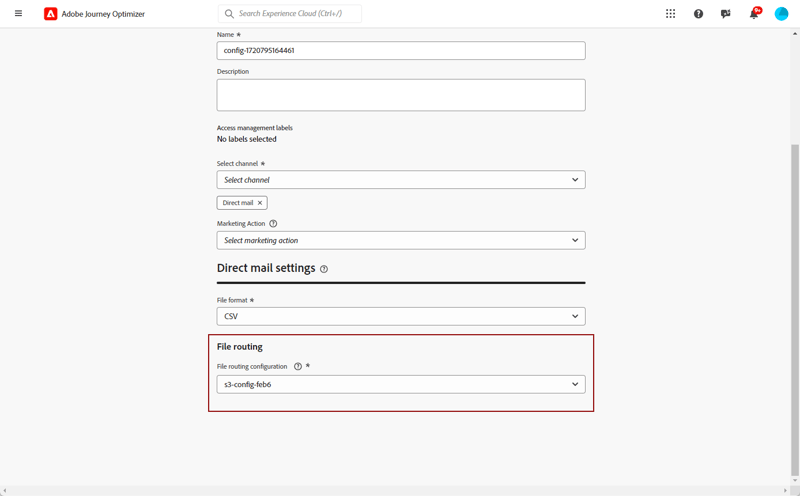Viewport: 800px width, 496px height.
Task: Click the horizontal scrollbar at bottom
Action: 395,491
